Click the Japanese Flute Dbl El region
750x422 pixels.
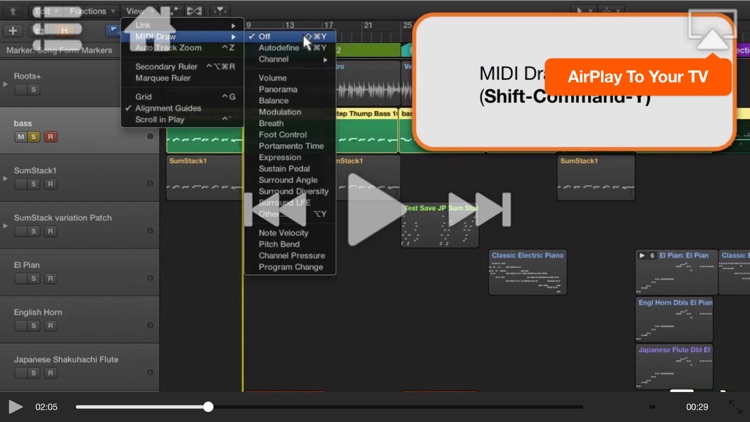click(674, 366)
